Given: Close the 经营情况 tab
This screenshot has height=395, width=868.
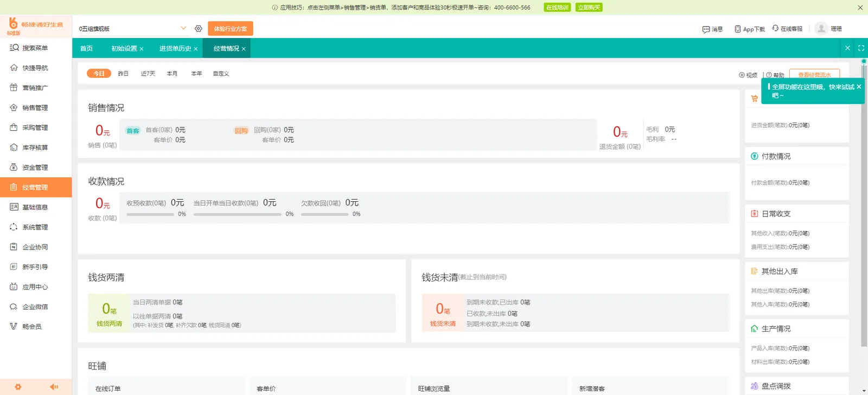Looking at the screenshot, I should point(244,49).
